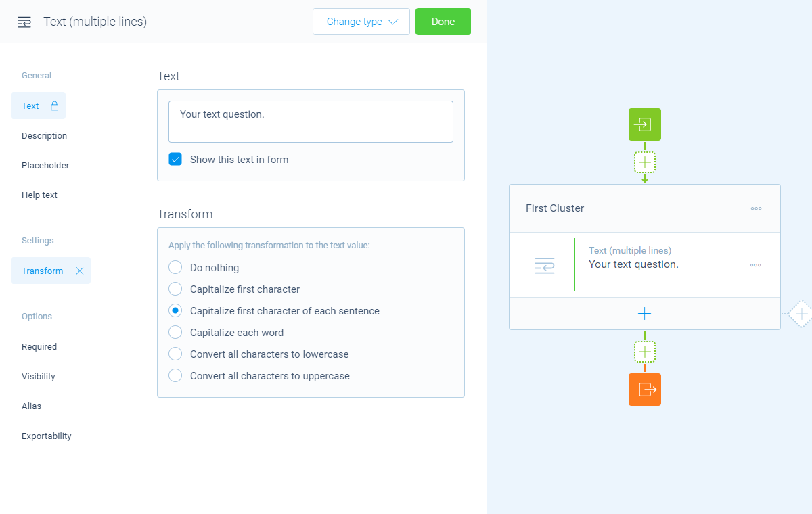This screenshot has height=514, width=812.
Task: Open the Required option
Action: click(x=39, y=346)
